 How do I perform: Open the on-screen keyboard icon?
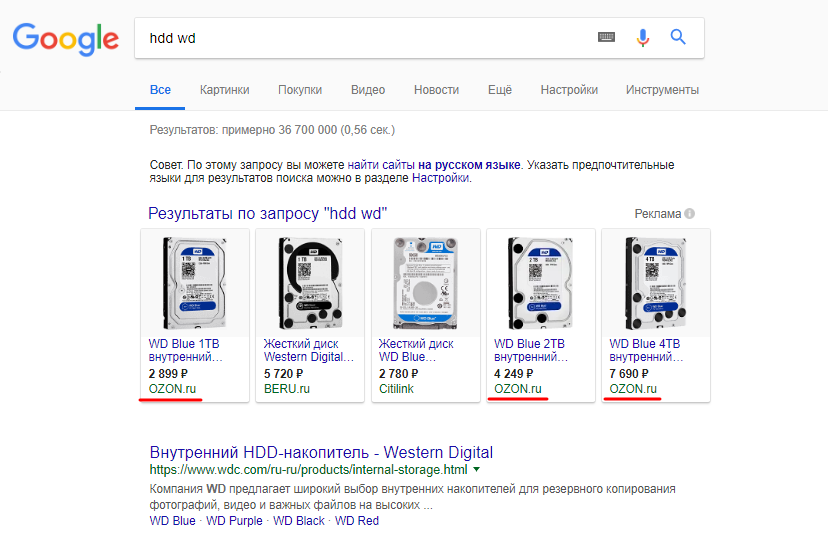tap(606, 37)
